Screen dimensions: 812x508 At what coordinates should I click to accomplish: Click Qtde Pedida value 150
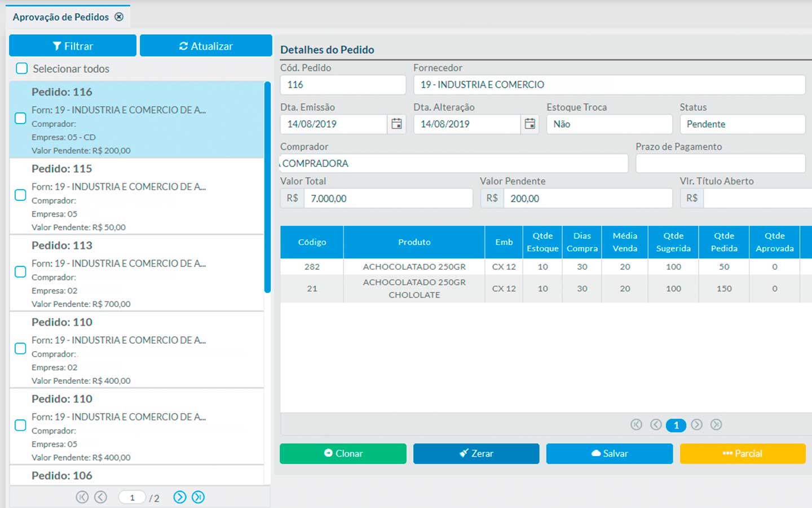tap(724, 288)
